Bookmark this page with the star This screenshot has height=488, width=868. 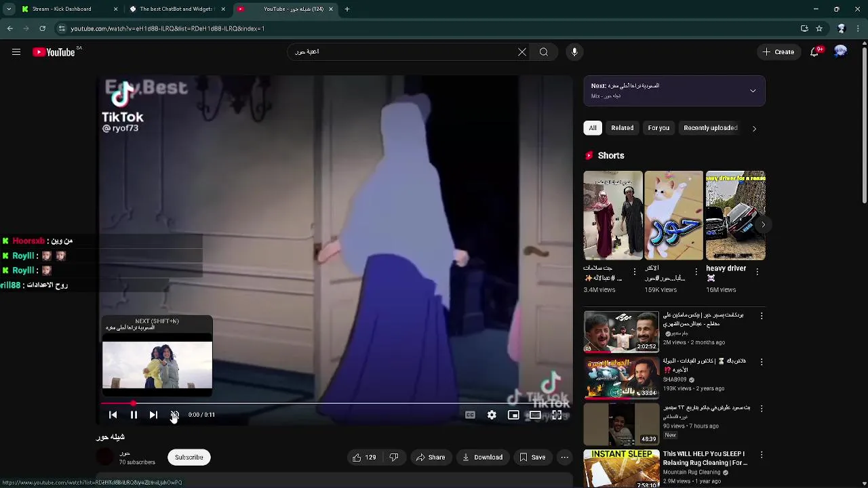coord(819,28)
